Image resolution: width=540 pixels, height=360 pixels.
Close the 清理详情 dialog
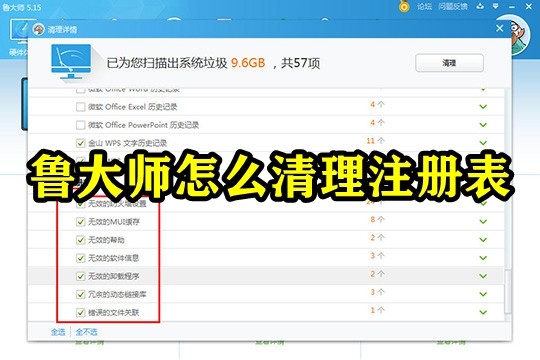coord(500,28)
